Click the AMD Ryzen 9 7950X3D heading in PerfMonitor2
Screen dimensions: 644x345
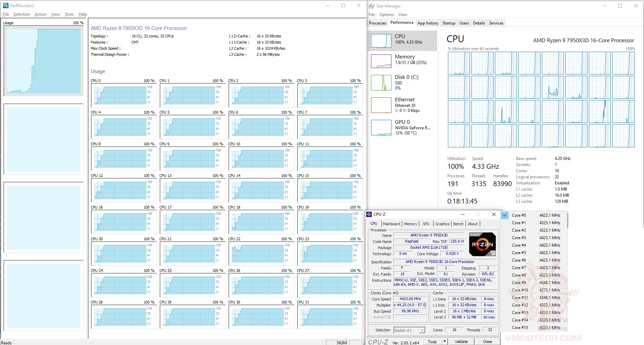pos(139,28)
